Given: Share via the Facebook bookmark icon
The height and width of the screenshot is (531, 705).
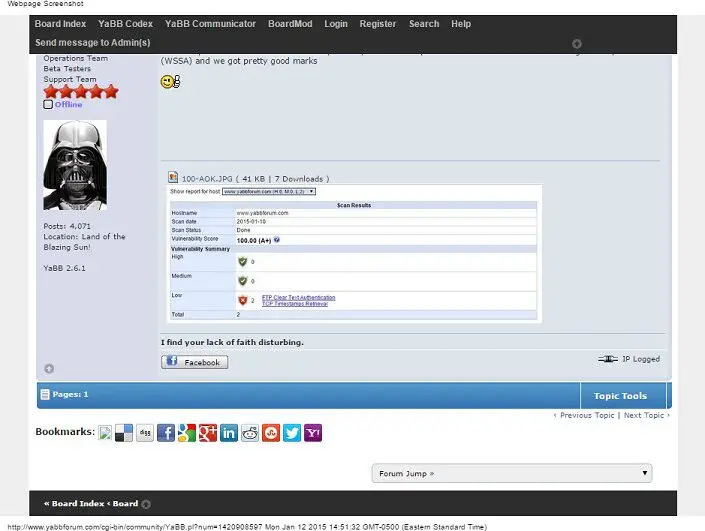Looking at the screenshot, I should coord(165,433).
